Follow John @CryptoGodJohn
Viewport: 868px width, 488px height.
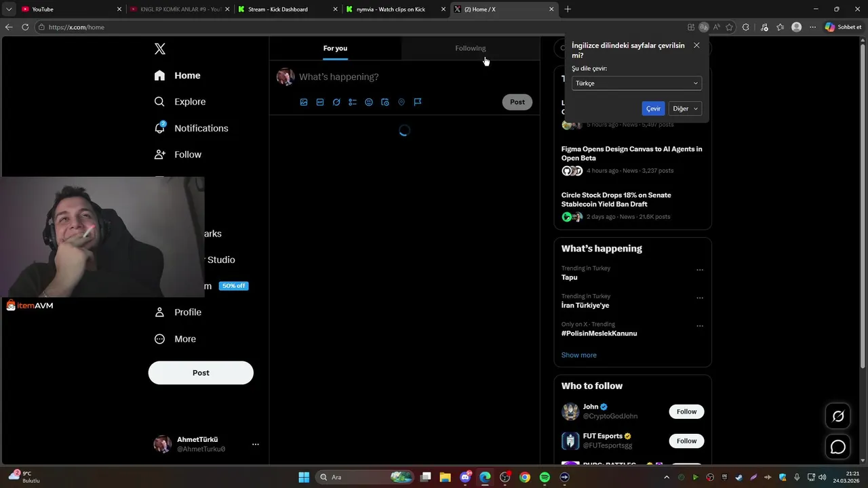[x=686, y=411]
